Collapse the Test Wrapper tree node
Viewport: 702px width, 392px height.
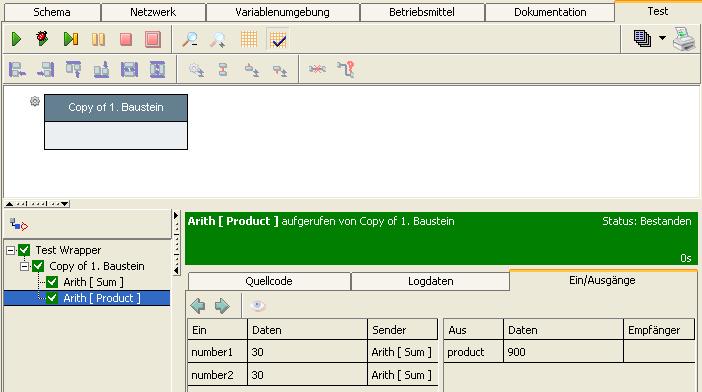11,250
